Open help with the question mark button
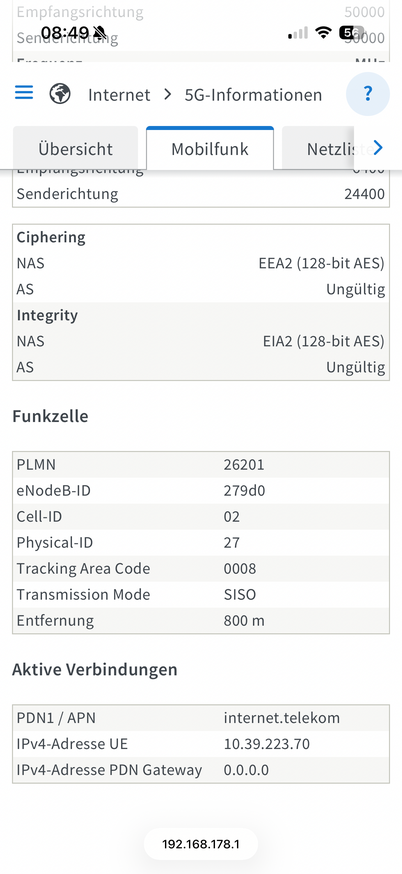402x874 pixels. click(367, 94)
